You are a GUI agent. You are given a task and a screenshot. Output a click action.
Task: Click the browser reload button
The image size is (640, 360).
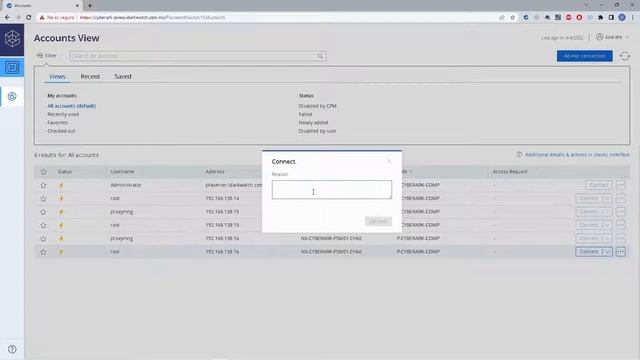point(29,18)
